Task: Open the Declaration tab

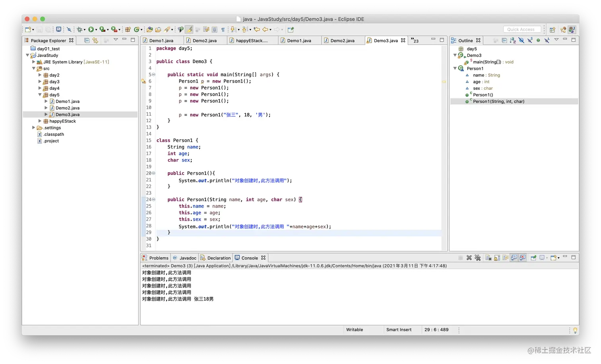Action: [215, 258]
